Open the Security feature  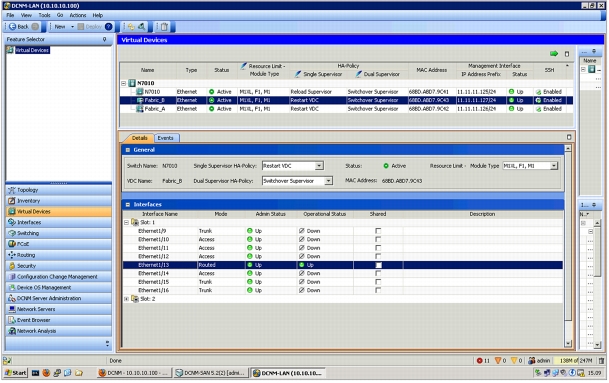pyautogui.click(x=58, y=266)
